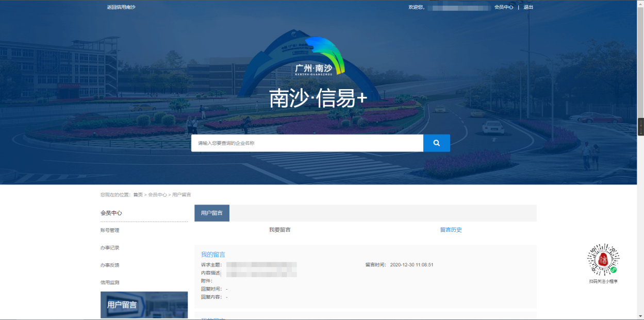Viewport: 644px width, 320px height.
Task: Open 用户留言 sidebar banner item
Action: point(144,305)
